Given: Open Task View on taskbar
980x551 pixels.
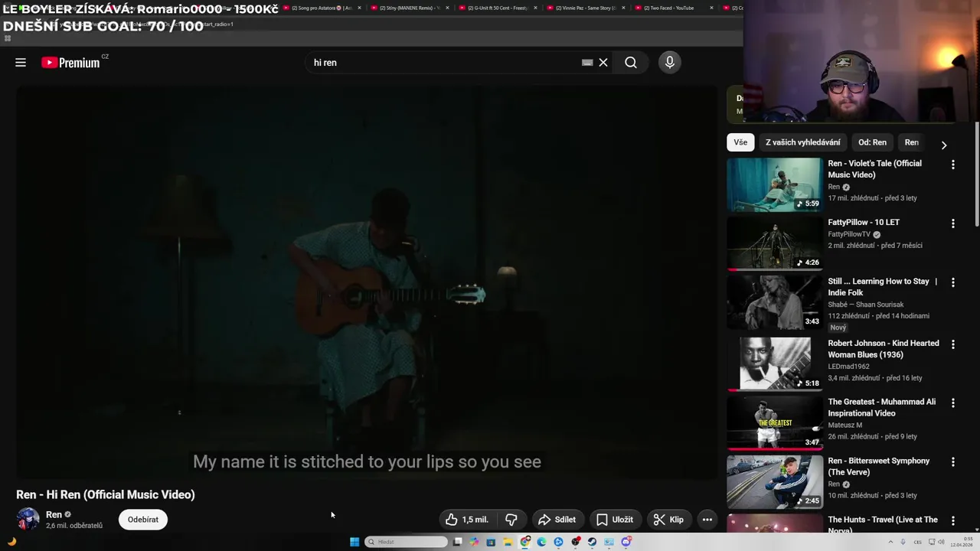Looking at the screenshot, I should coord(457,542).
